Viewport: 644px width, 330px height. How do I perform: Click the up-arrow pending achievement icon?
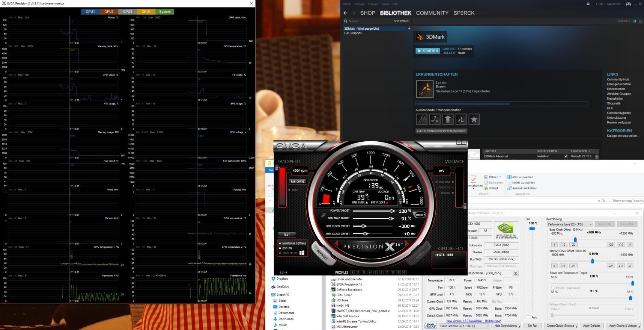pyautogui.click(x=448, y=119)
